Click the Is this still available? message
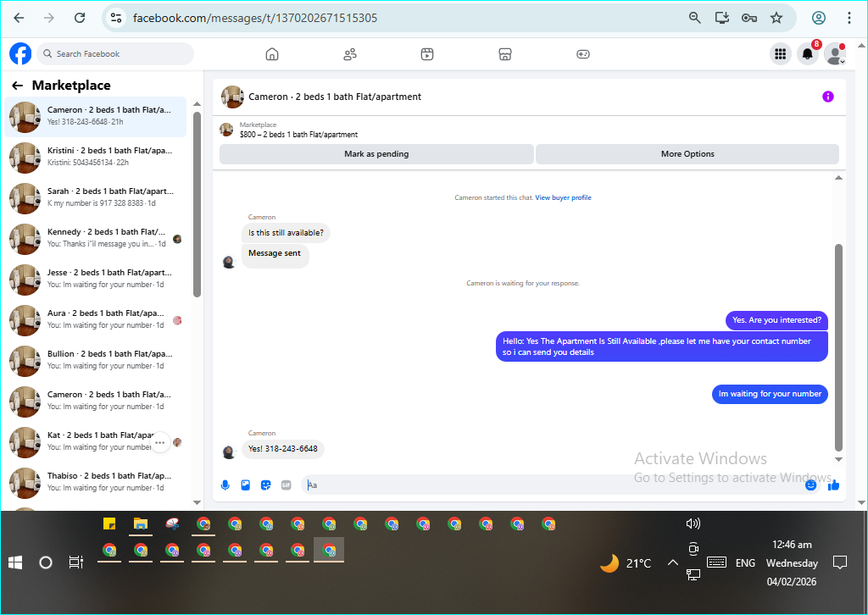Image resolution: width=868 pixels, height=615 pixels. [x=286, y=233]
